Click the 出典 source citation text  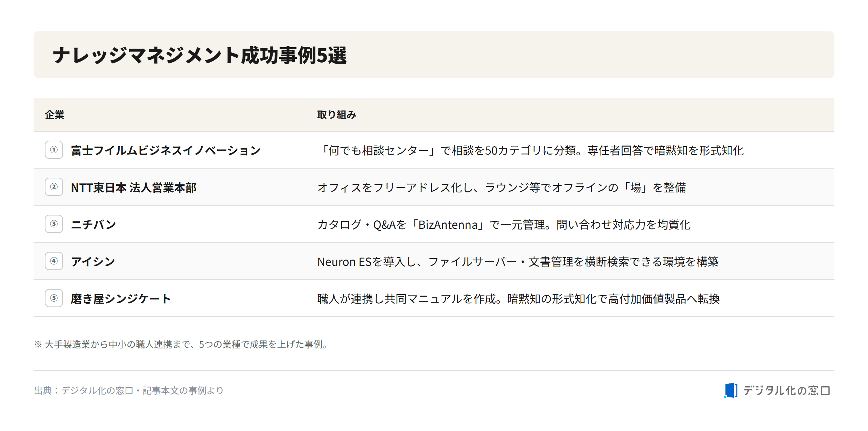(129, 390)
